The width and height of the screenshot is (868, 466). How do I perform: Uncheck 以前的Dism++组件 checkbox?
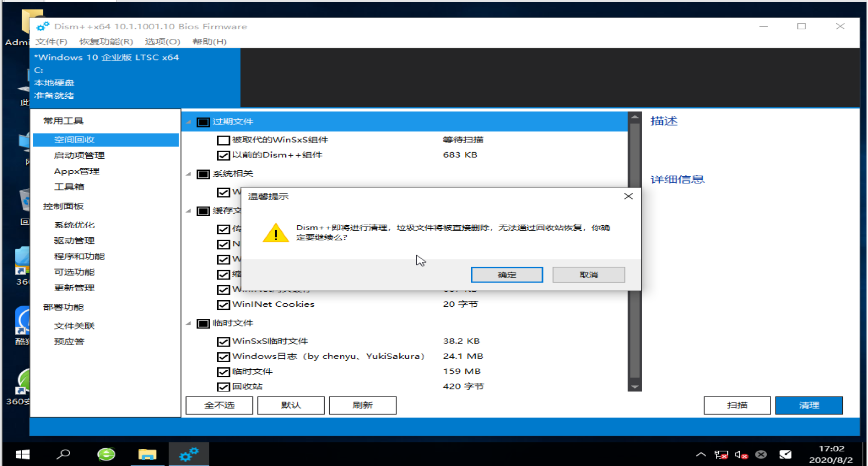[223, 155]
